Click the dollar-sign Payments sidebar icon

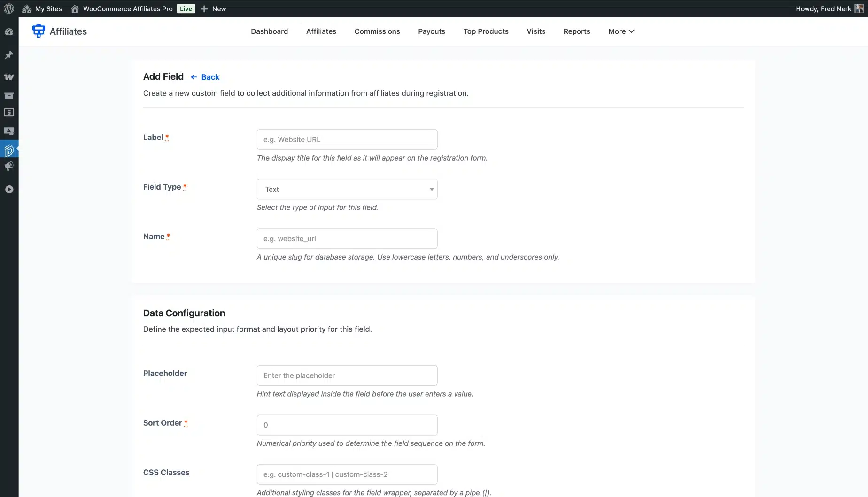tap(9, 113)
